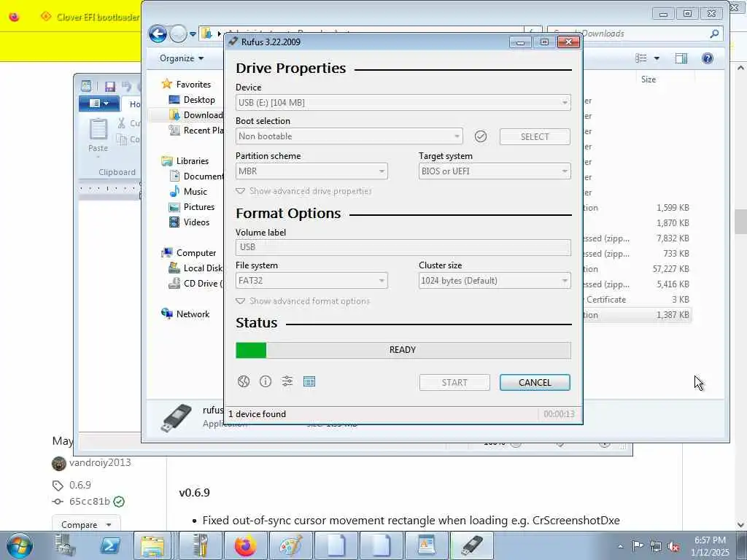Select Computer in the Explorer sidebar
The height and width of the screenshot is (560, 747).
click(x=189, y=253)
